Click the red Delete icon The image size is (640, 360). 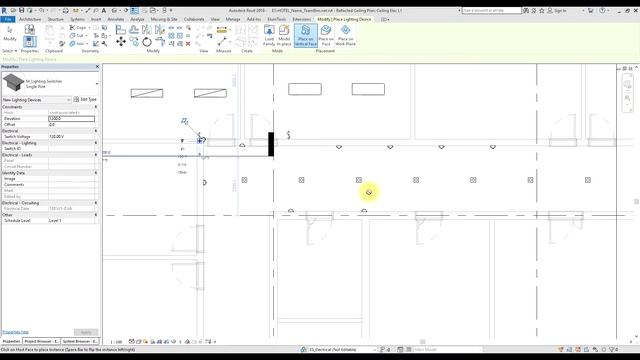tap(188, 44)
